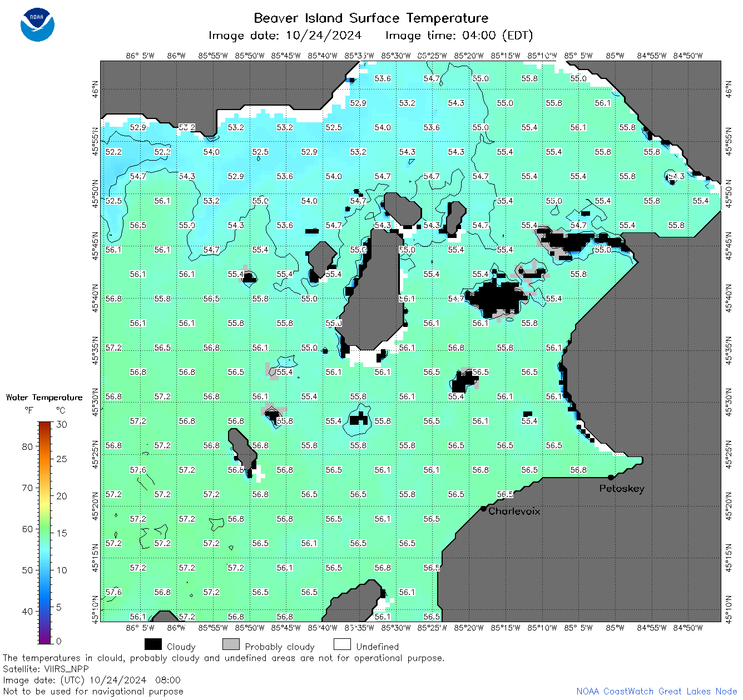
Task: Click the Image time 04:00 (EDT) text
Action: (x=459, y=36)
